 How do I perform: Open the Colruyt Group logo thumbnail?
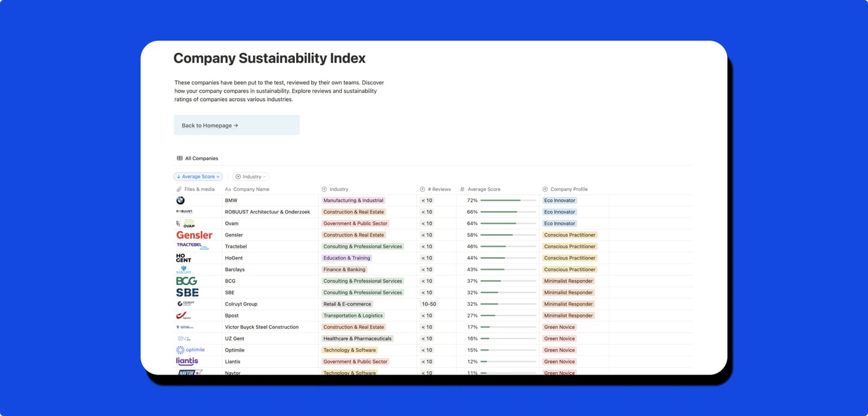tap(186, 304)
